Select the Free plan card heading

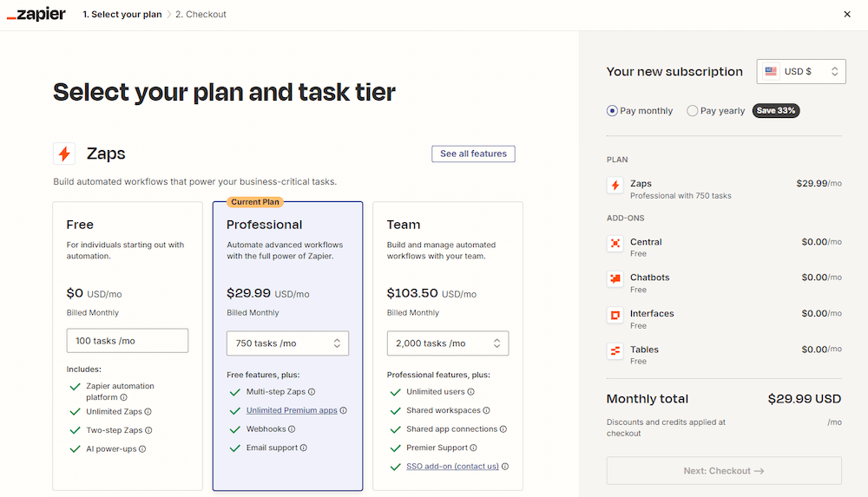pos(80,225)
